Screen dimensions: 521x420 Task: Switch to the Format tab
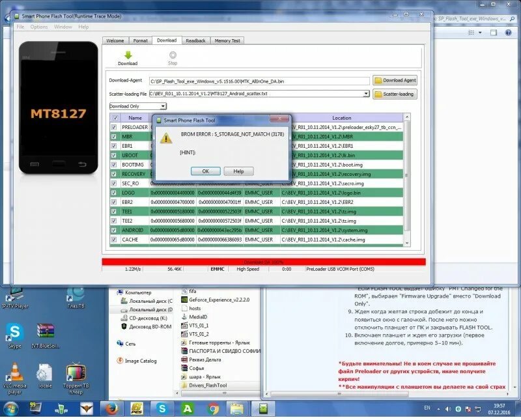coord(140,40)
